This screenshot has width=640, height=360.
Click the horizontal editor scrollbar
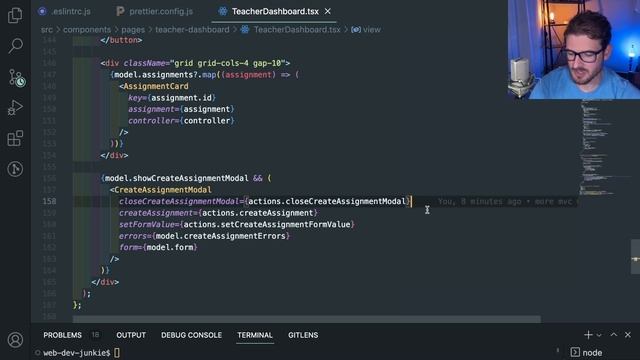(x=307, y=319)
